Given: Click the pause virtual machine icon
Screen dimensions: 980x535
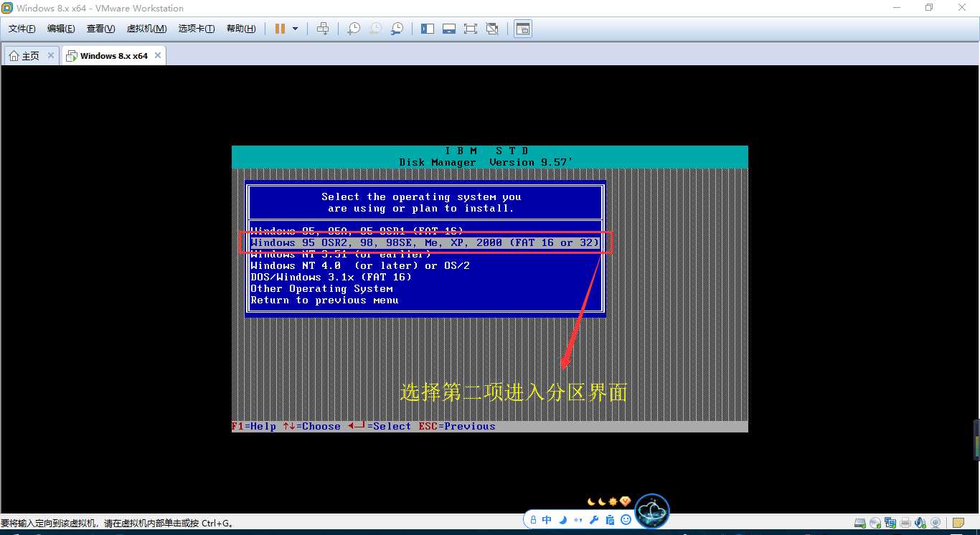Looking at the screenshot, I should [279, 29].
